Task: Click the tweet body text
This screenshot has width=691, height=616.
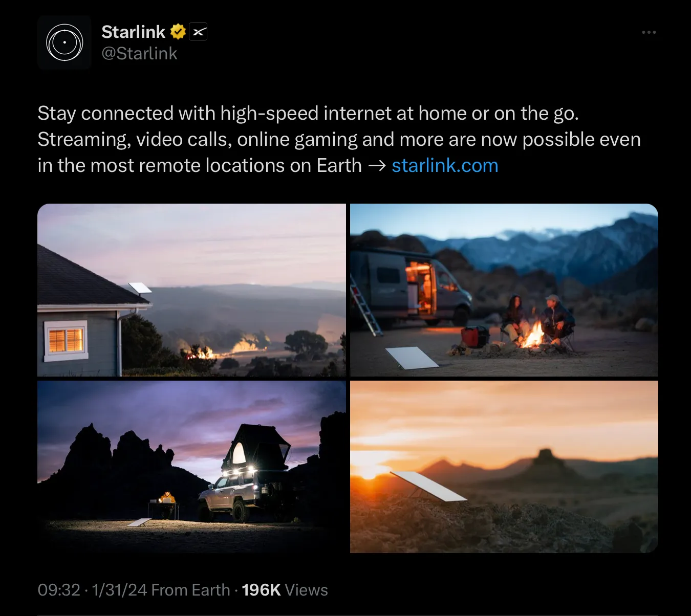Action: click(x=339, y=139)
